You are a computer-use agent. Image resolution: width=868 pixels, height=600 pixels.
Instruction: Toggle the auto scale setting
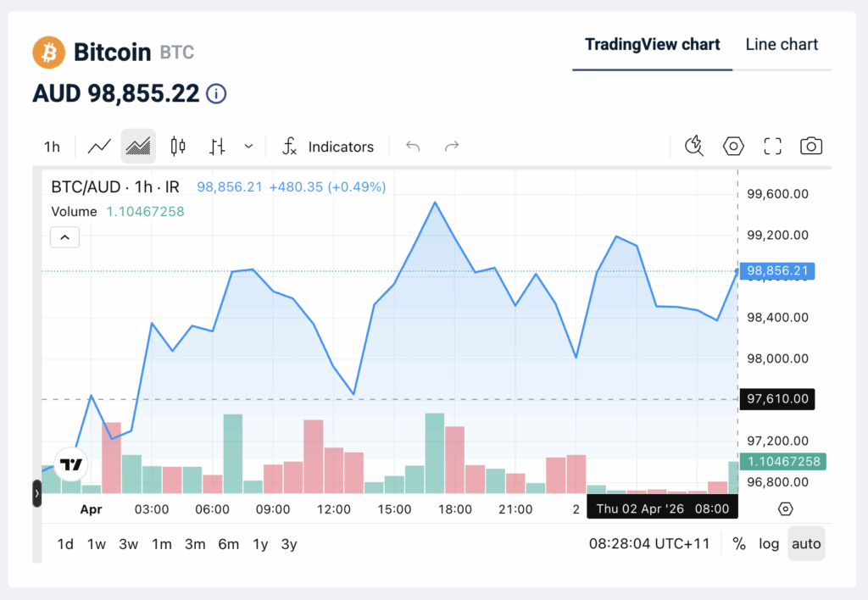point(805,543)
